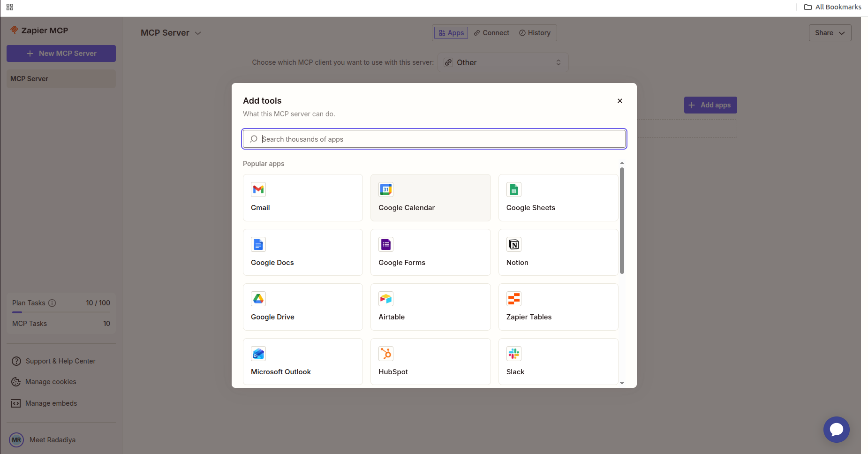Click the Popular apps heading
This screenshot has height=454, width=868.
[x=264, y=164]
